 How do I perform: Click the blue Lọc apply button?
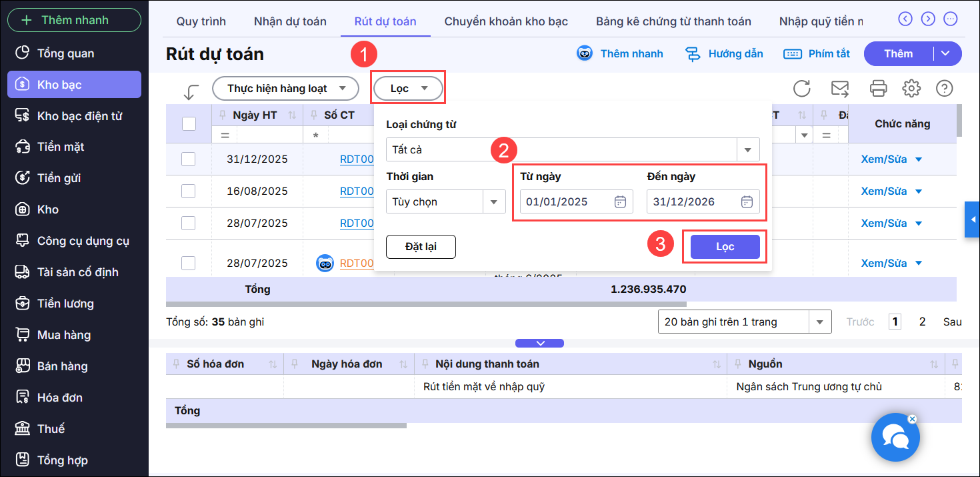pos(725,247)
